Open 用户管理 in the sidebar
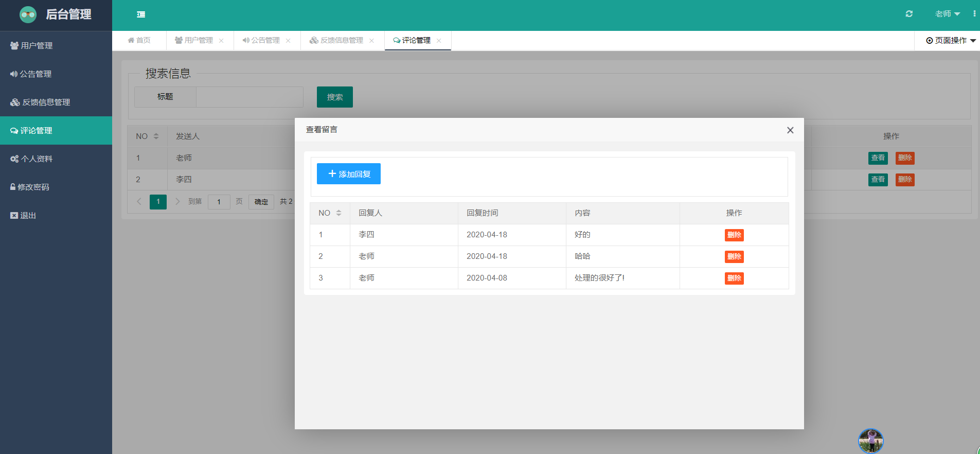 56,45
